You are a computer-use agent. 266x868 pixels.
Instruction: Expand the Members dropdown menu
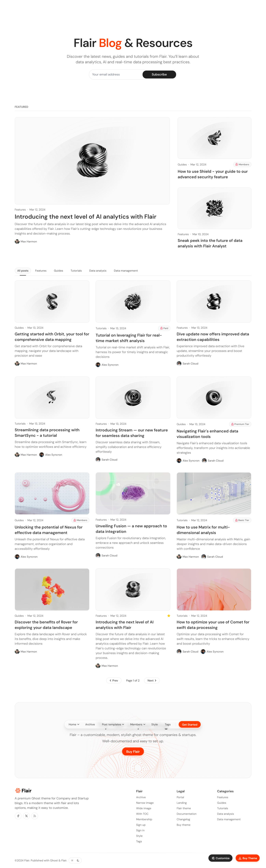(x=137, y=724)
